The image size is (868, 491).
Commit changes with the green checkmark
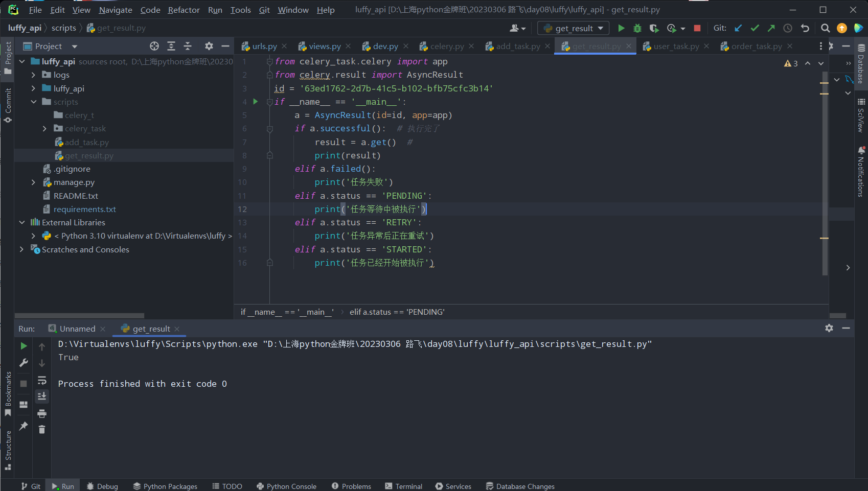point(755,28)
